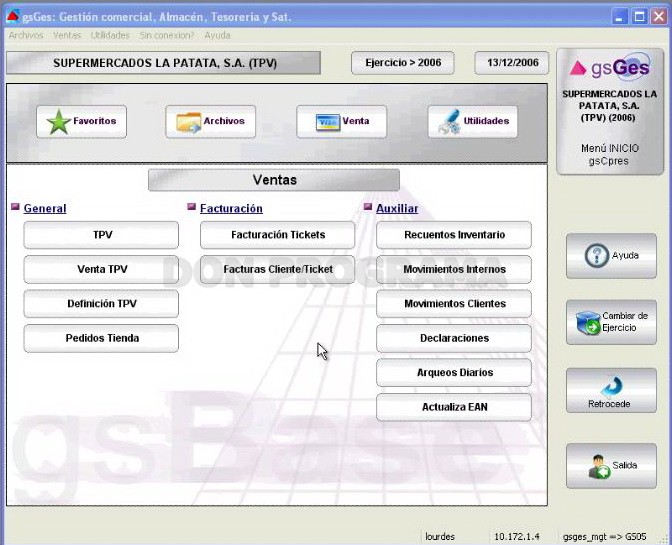The height and width of the screenshot is (545, 672).
Task: Click the General section link
Action: [45, 208]
